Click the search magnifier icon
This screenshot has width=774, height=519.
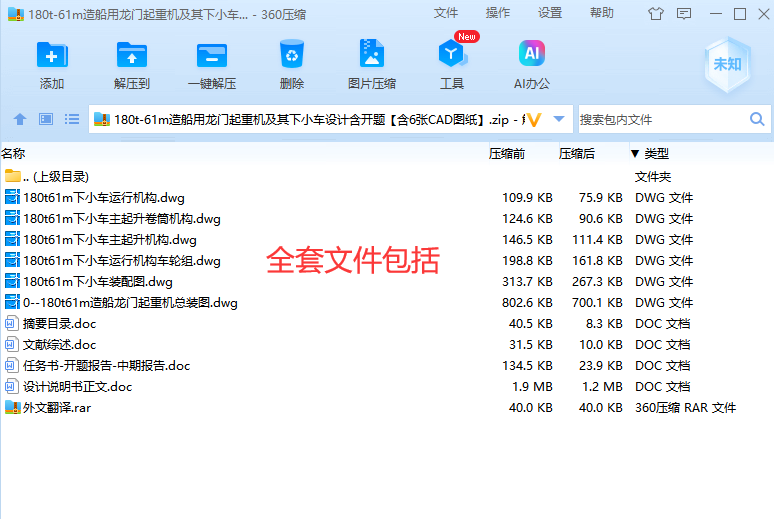tap(757, 119)
